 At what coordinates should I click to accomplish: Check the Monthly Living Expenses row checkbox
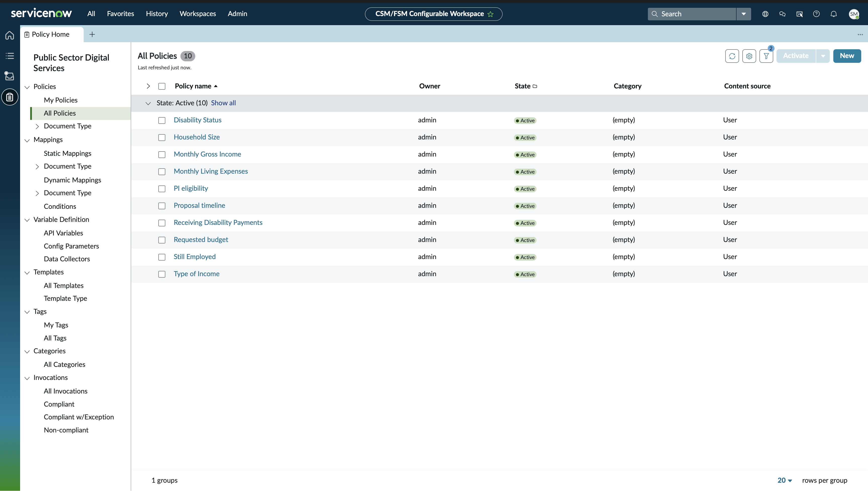pos(162,172)
